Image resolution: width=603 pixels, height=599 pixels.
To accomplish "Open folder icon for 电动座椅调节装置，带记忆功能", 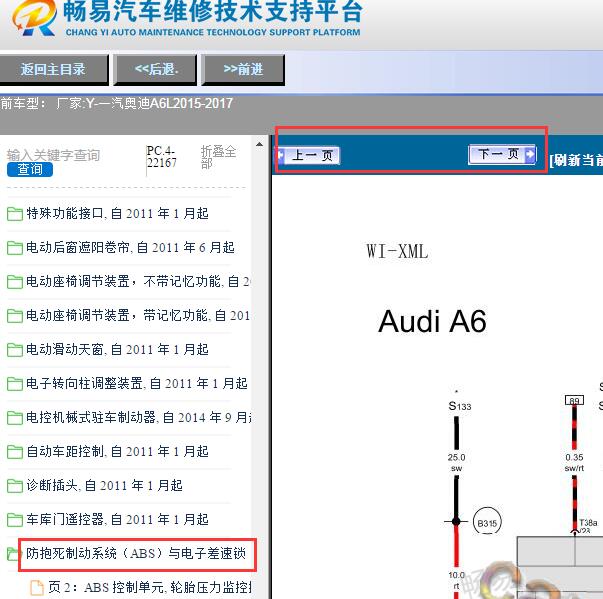I will [x=15, y=316].
